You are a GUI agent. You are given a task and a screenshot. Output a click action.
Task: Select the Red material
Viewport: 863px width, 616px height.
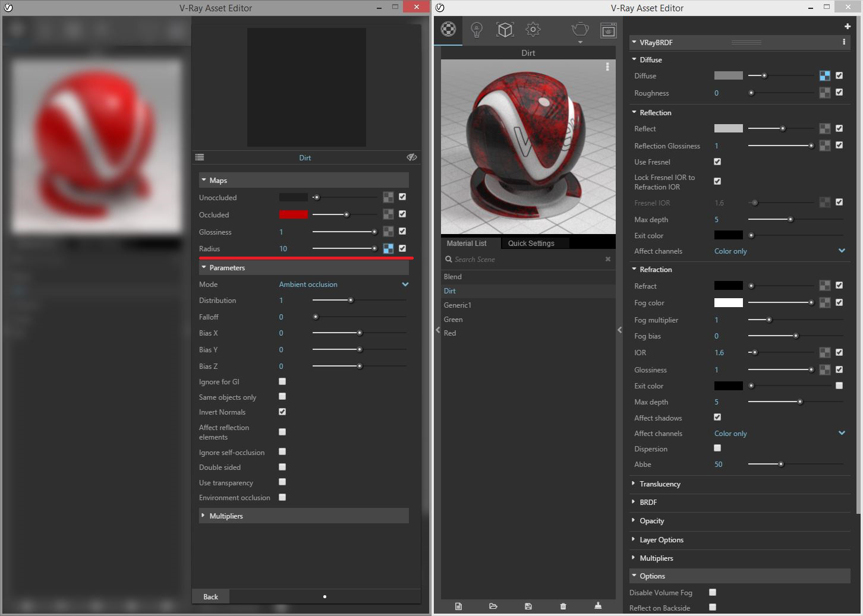(528, 333)
